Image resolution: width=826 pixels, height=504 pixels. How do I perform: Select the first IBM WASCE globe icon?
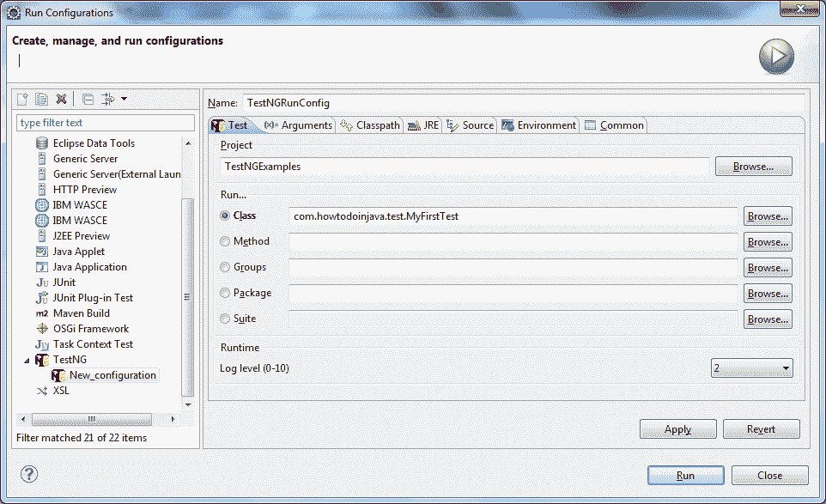tap(42, 205)
